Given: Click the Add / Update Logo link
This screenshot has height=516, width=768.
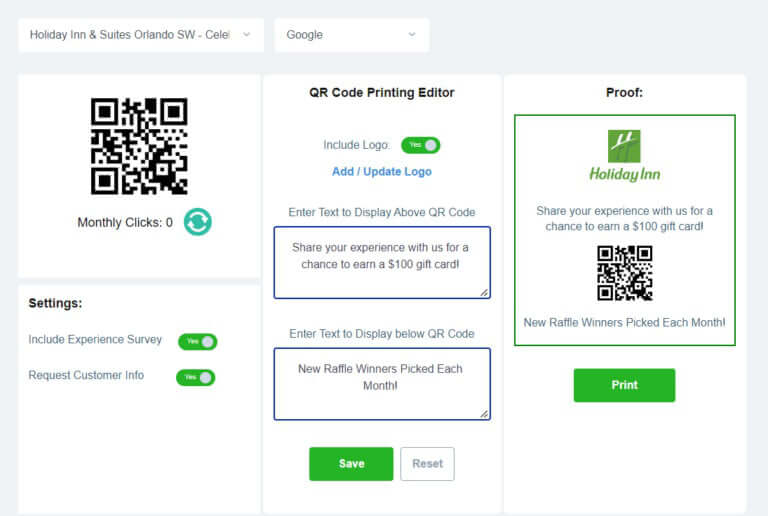Looking at the screenshot, I should tap(382, 172).
